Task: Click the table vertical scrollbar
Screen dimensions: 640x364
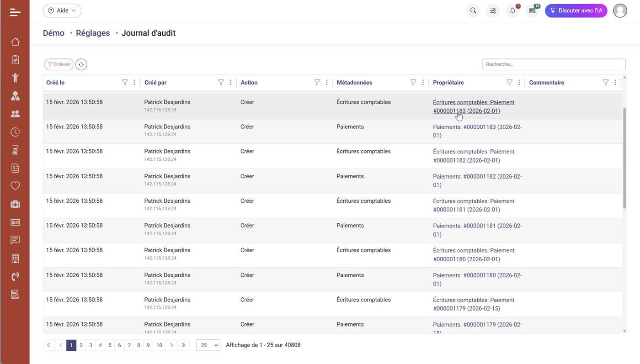Action: click(624, 158)
